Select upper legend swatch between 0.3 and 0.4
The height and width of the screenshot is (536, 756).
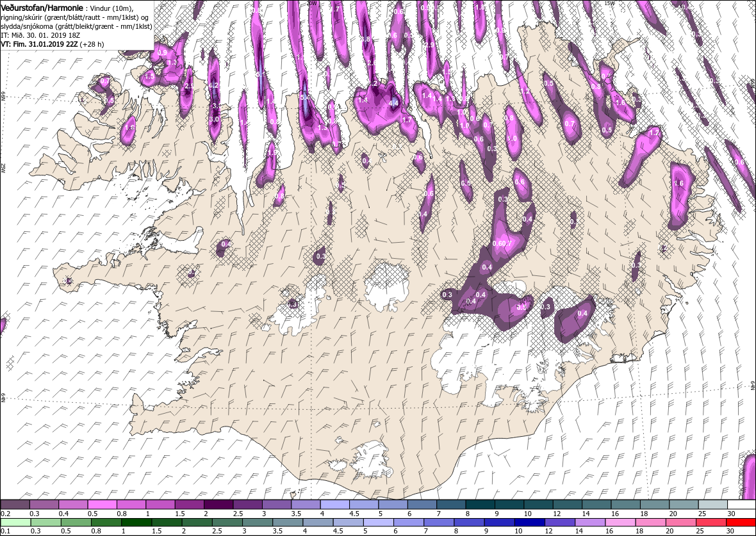(x=44, y=504)
